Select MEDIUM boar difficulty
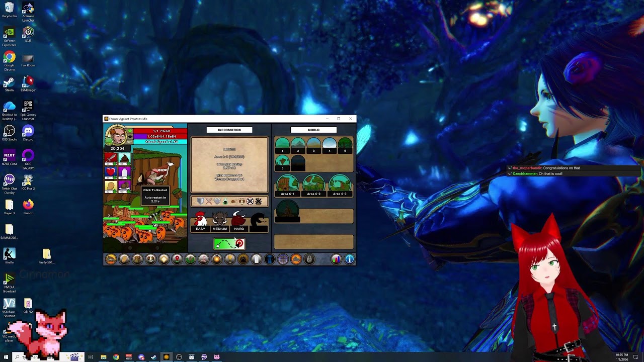This screenshot has width=644, height=362. [220, 222]
